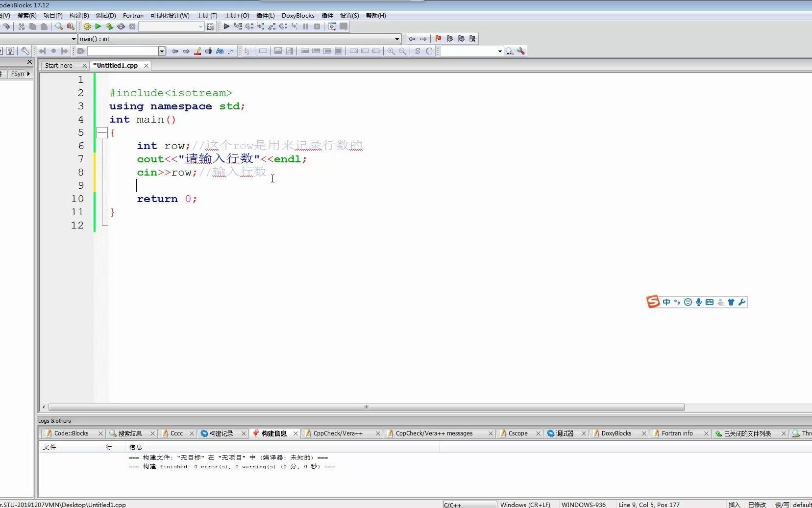Open the Sogou emoji picker icon
812x508 pixels.
click(688, 302)
